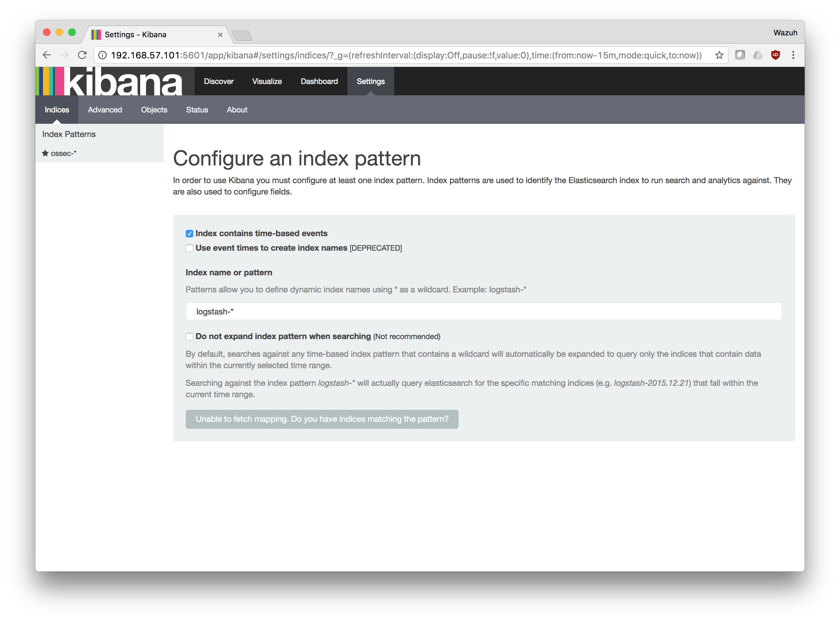Viewport: 840px width, 622px height.
Task: Click the Kibana favicon on browser tab
Action: (x=96, y=35)
